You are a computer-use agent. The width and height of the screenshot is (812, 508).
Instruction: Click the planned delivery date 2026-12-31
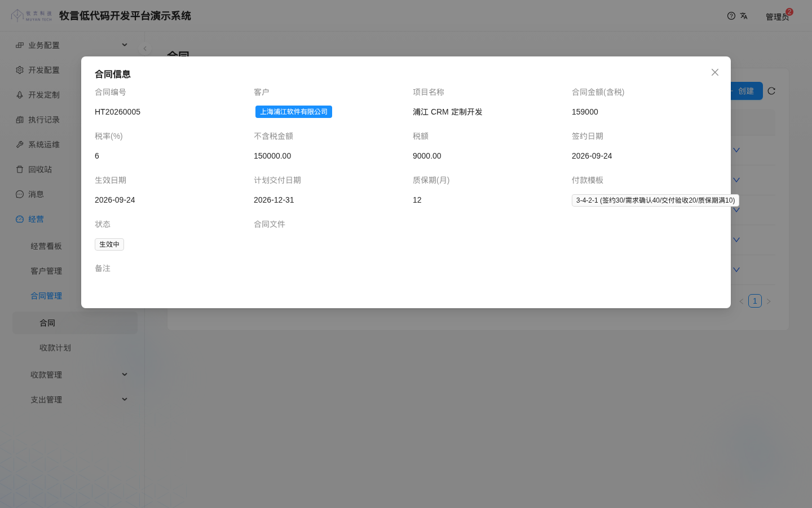(x=274, y=200)
